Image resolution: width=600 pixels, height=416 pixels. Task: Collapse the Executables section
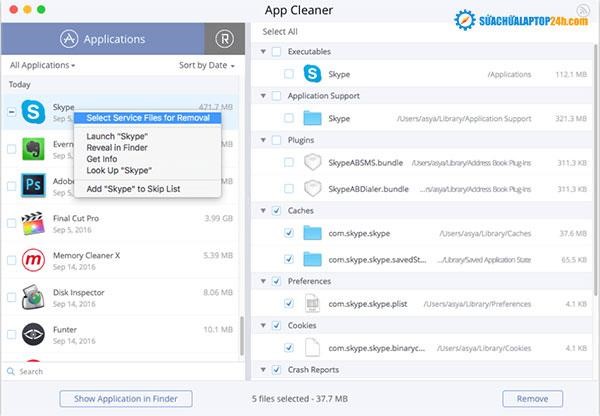(x=264, y=51)
